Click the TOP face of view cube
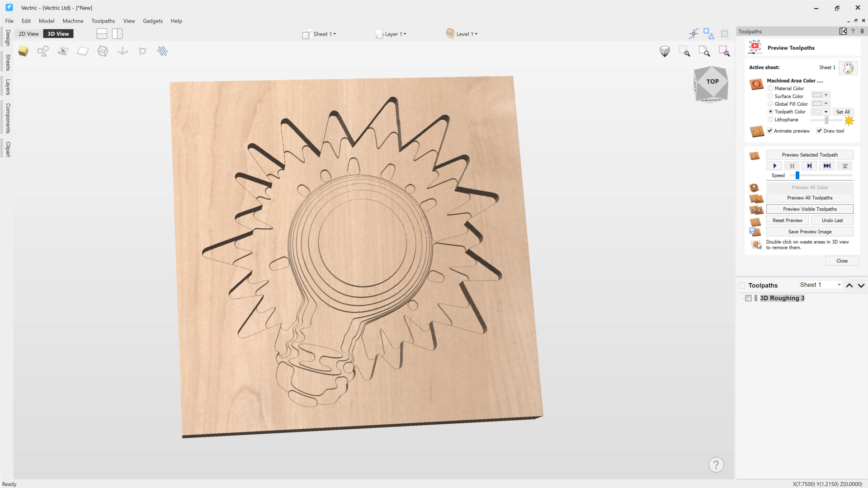868x488 pixels. tap(712, 81)
